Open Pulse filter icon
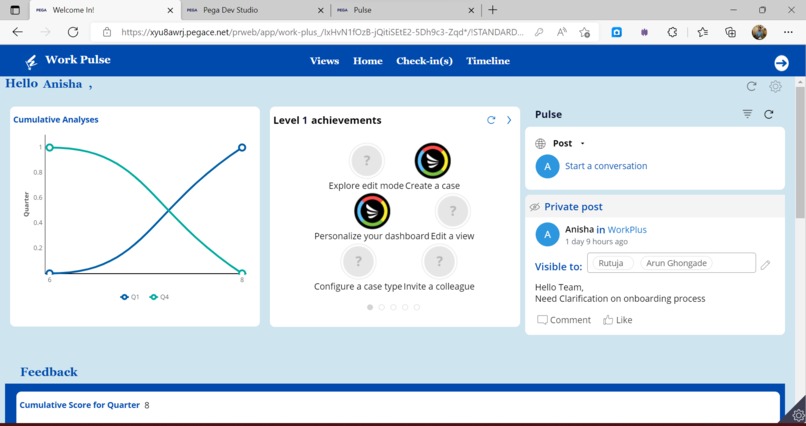This screenshot has width=806, height=426. [x=747, y=114]
